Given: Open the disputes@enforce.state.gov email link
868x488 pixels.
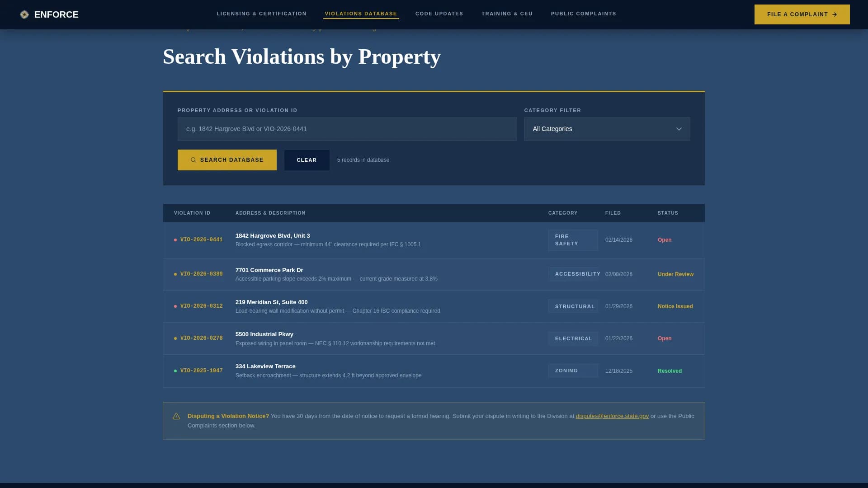Looking at the screenshot, I should [612, 416].
